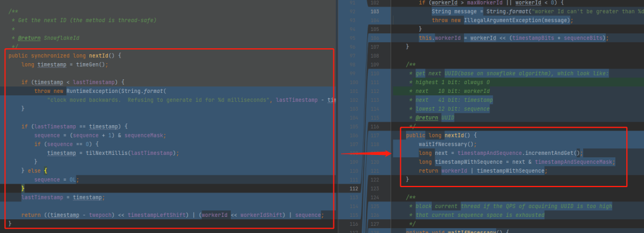Image resolution: width=644 pixels, height=233 pixels.
Task: Click the highlighted gutter line number 112
Action: (353, 189)
